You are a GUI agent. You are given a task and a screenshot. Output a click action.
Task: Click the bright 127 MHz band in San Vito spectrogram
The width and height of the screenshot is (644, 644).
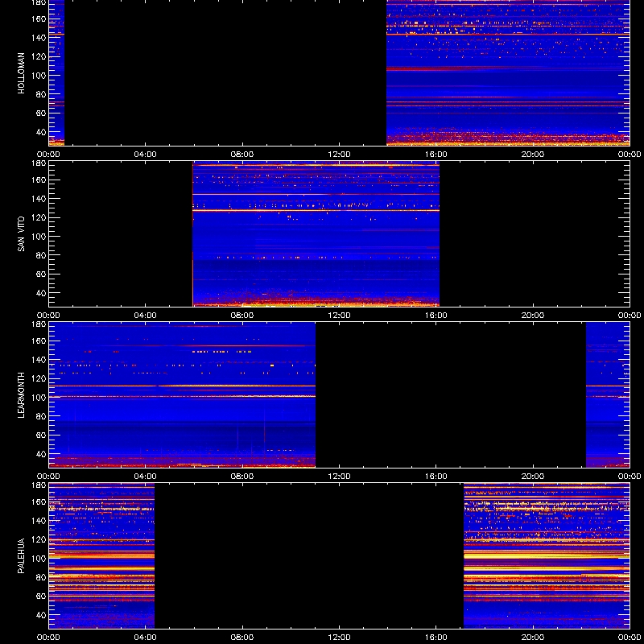pos(316,210)
